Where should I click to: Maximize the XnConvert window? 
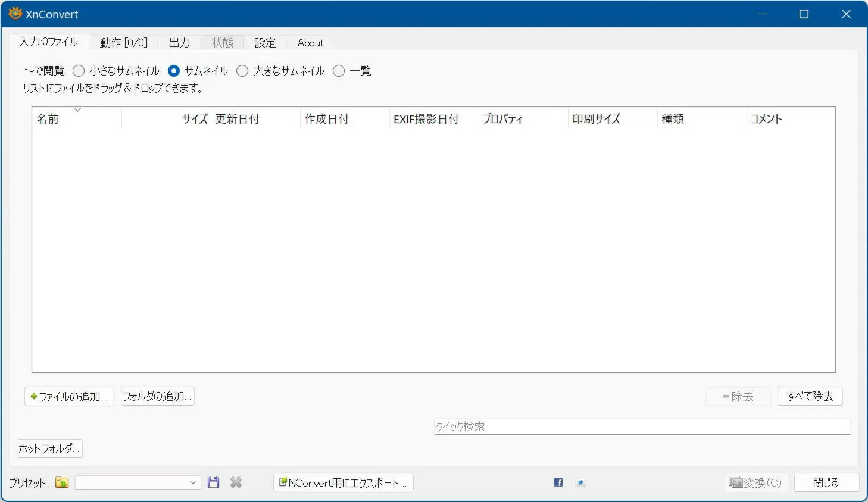pyautogui.click(x=804, y=14)
